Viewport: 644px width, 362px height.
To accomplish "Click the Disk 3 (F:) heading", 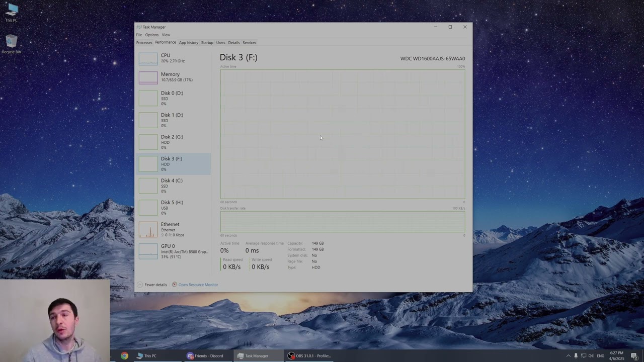I will coord(238,57).
